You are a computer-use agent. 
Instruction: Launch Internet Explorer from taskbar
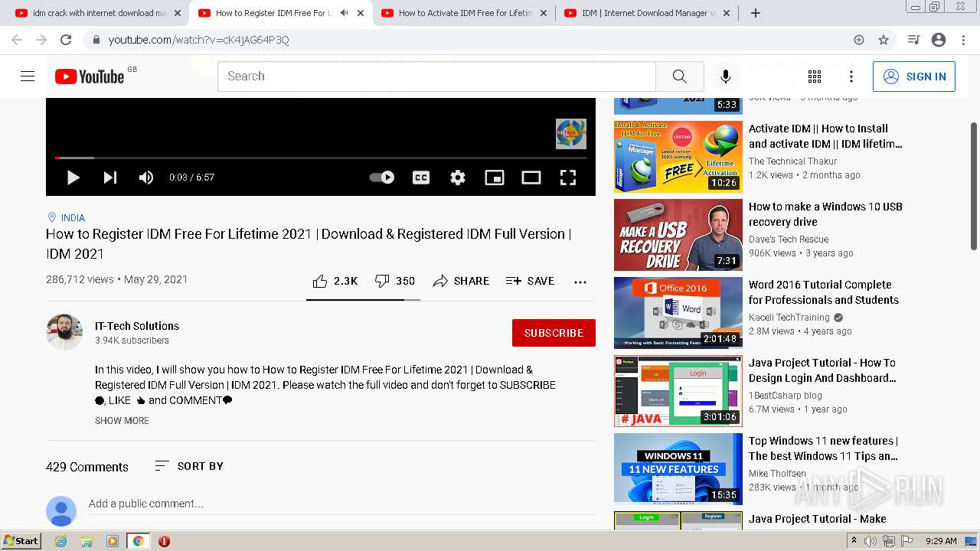pos(61,541)
